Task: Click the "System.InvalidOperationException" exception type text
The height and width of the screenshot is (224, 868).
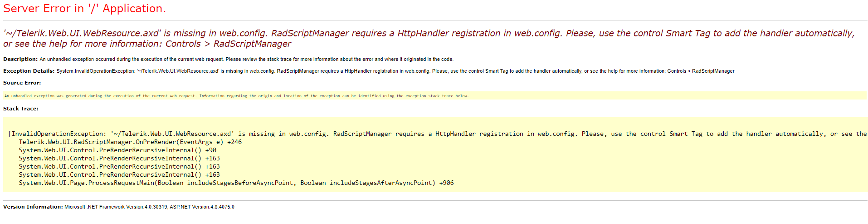Action: click(95, 71)
